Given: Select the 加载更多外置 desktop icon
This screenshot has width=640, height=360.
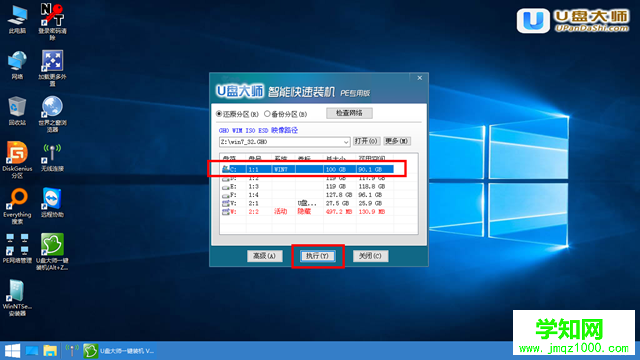Looking at the screenshot, I should 52,68.
